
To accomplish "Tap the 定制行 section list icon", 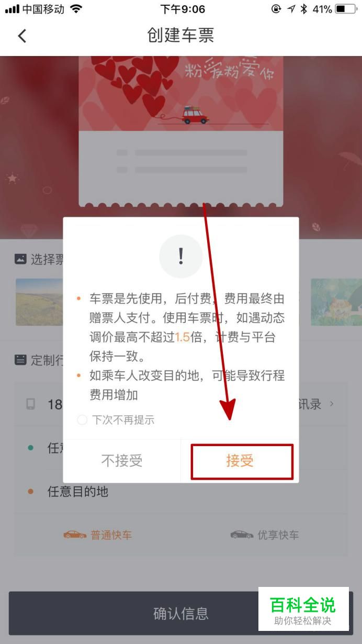I will click(x=20, y=360).
